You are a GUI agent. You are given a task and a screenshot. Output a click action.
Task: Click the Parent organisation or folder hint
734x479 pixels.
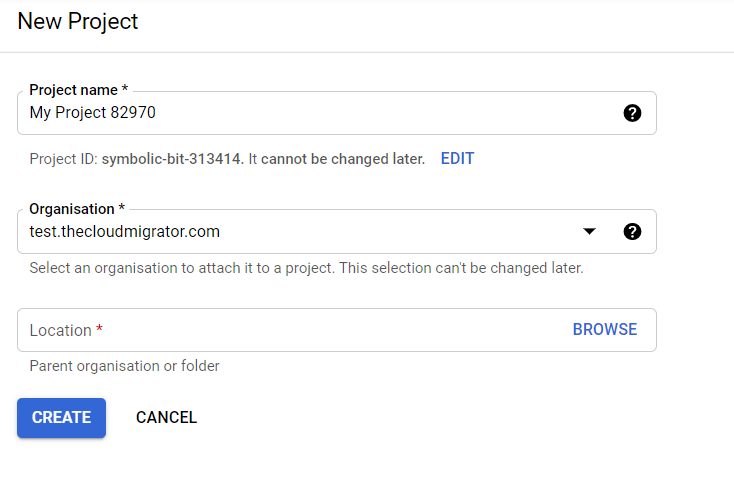(x=125, y=366)
